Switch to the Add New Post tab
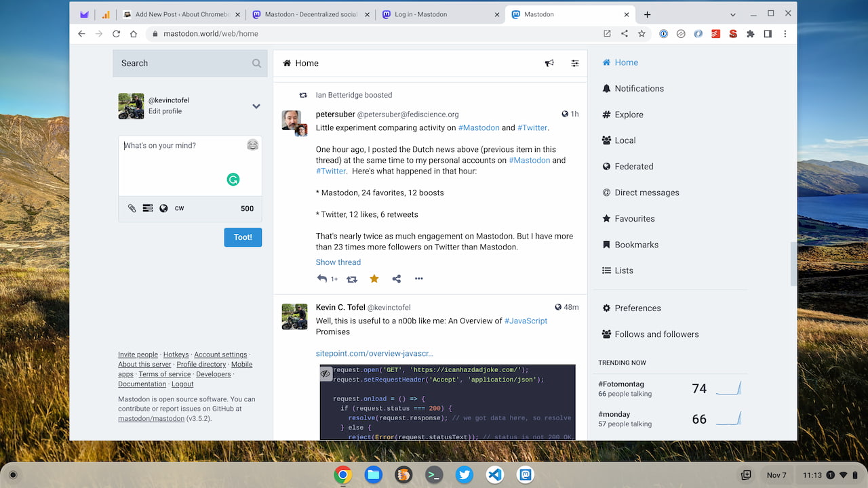Viewport: 868px width, 488px height. tap(181, 14)
